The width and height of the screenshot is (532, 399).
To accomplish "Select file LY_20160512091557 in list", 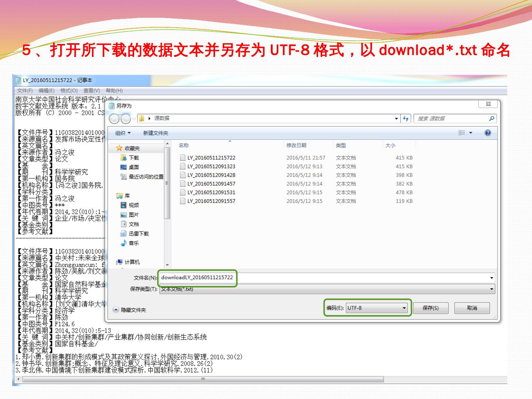I will [x=208, y=201].
